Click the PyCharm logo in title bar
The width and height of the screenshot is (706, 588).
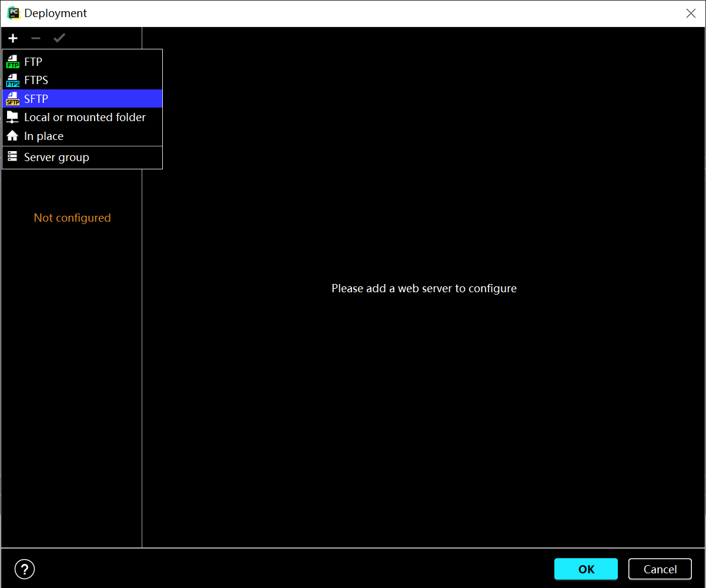point(13,13)
